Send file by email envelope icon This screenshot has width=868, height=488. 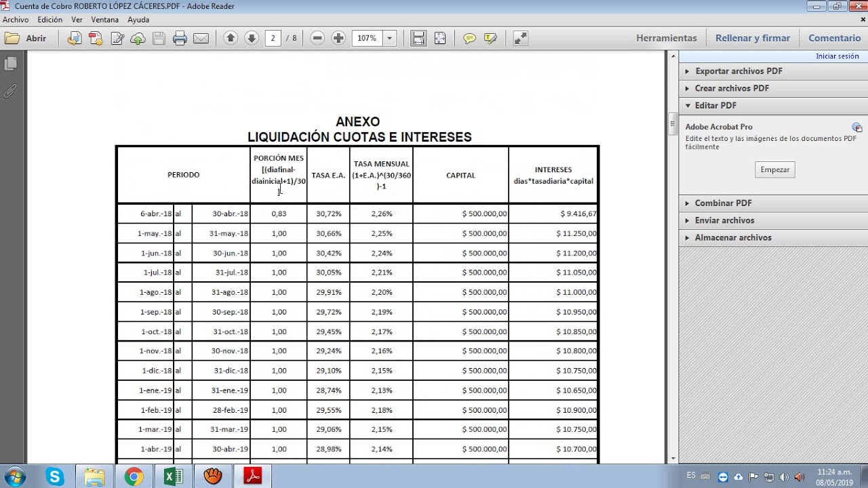(x=201, y=39)
